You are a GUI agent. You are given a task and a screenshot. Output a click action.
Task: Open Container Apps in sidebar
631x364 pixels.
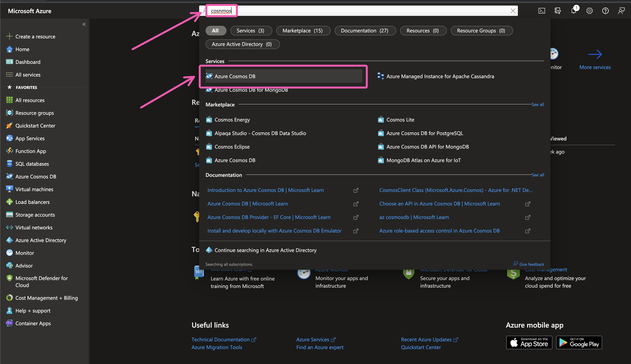pyautogui.click(x=33, y=323)
